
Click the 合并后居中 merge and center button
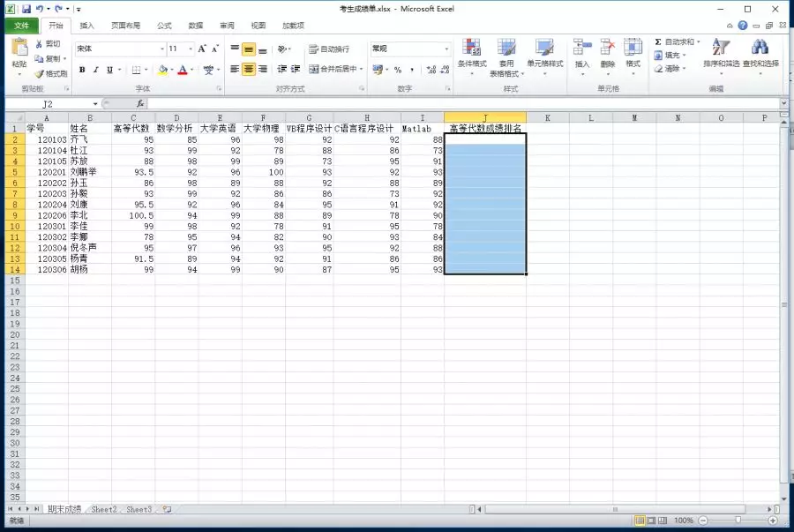[333, 69]
